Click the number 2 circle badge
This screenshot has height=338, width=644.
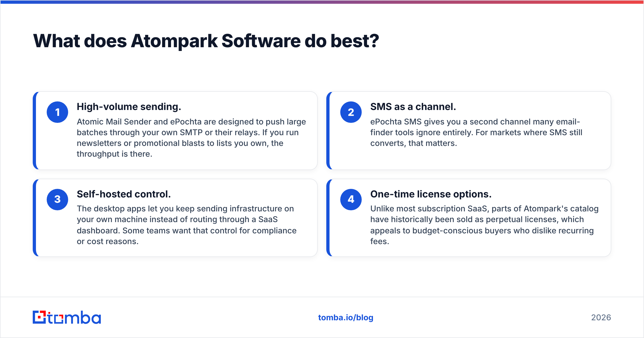[351, 112]
